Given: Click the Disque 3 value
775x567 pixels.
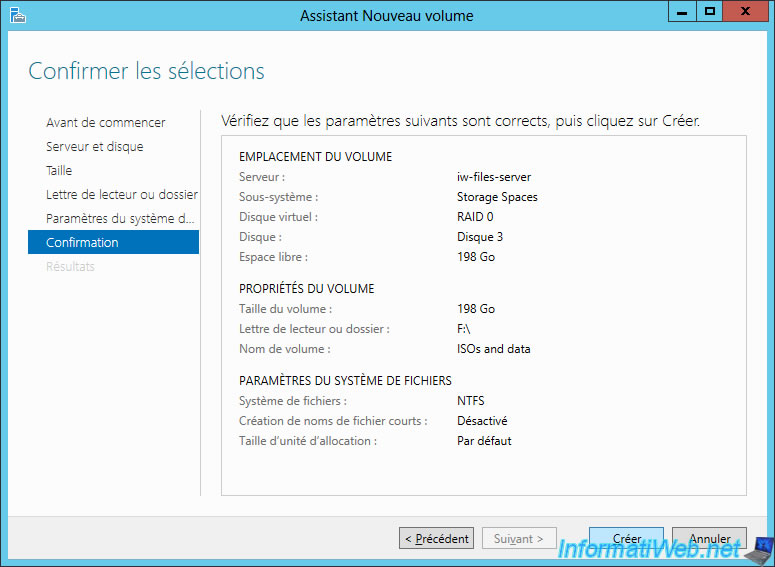Looking at the screenshot, I should click(479, 237).
